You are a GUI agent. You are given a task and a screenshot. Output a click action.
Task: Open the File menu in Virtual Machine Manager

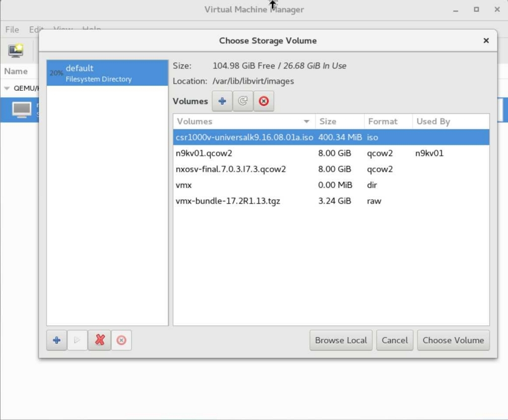12,29
